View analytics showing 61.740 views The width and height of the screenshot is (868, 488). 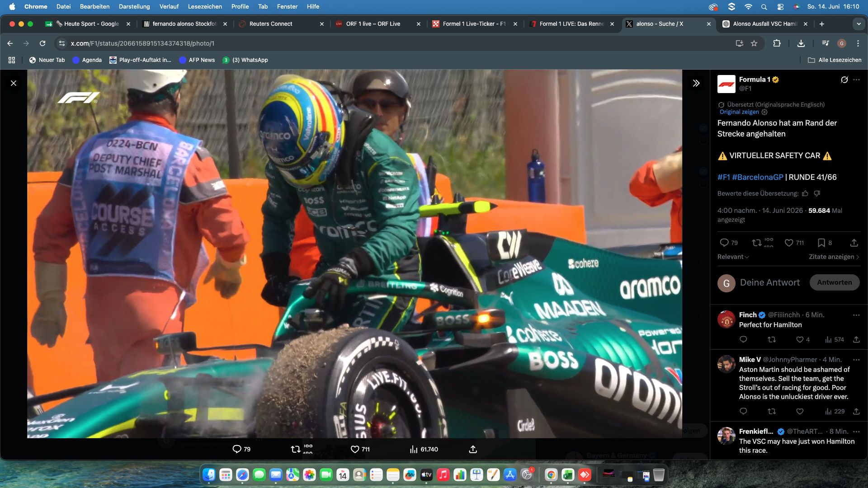[x=424, y=449]
